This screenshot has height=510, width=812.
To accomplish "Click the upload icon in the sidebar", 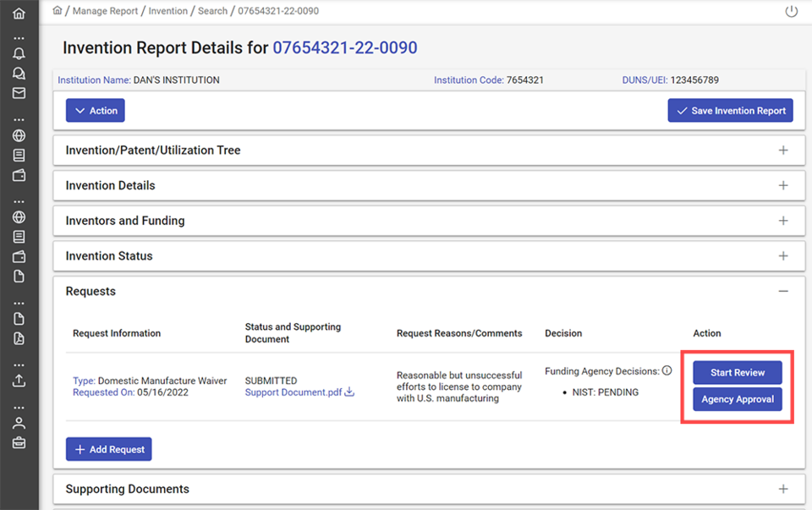I will [x=19, y=381].
